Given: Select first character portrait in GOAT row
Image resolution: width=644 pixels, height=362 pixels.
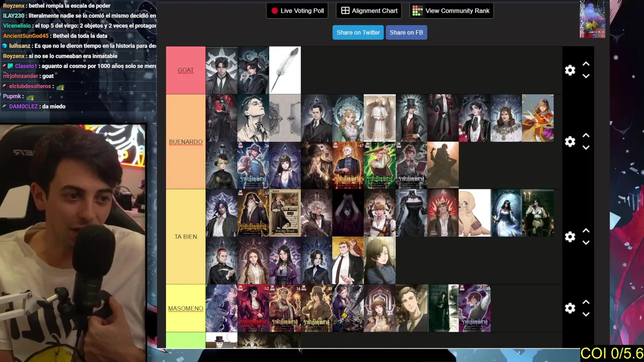Looking at the screenshot, I should [221, 70].
